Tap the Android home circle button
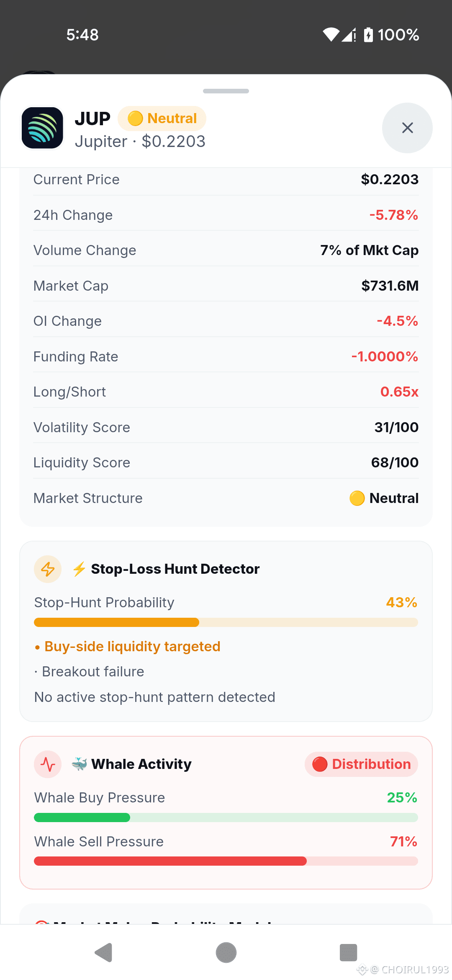The image size is (452, 980). tap(226, 953)
